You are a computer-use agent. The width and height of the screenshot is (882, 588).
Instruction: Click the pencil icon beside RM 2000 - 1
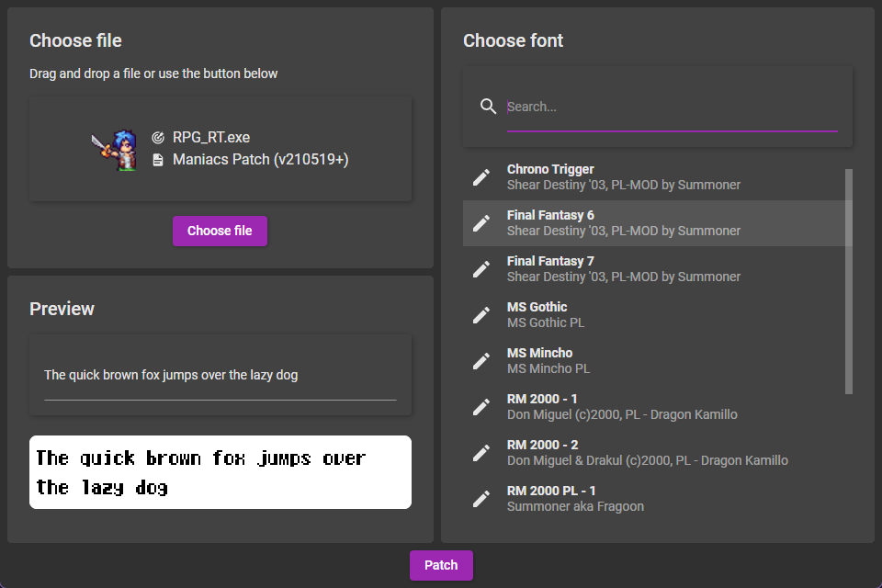(x=481, y=407)
